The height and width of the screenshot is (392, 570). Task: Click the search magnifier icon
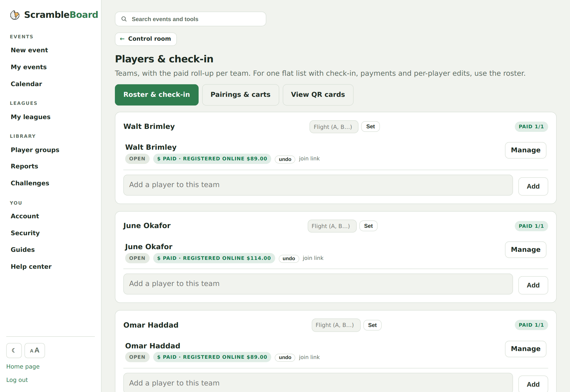coord(124,19)
